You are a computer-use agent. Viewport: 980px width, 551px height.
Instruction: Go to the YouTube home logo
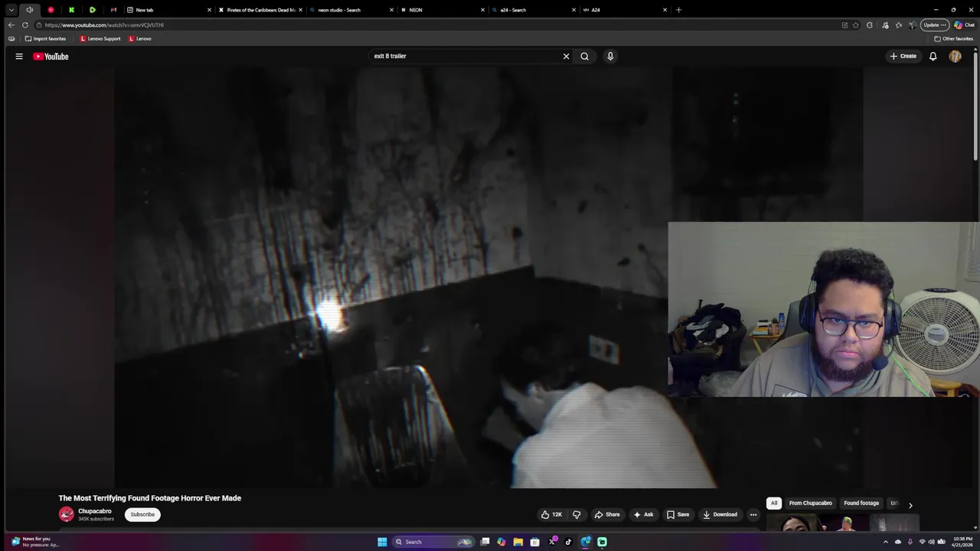pyautogui.click(x=51, y=56)
